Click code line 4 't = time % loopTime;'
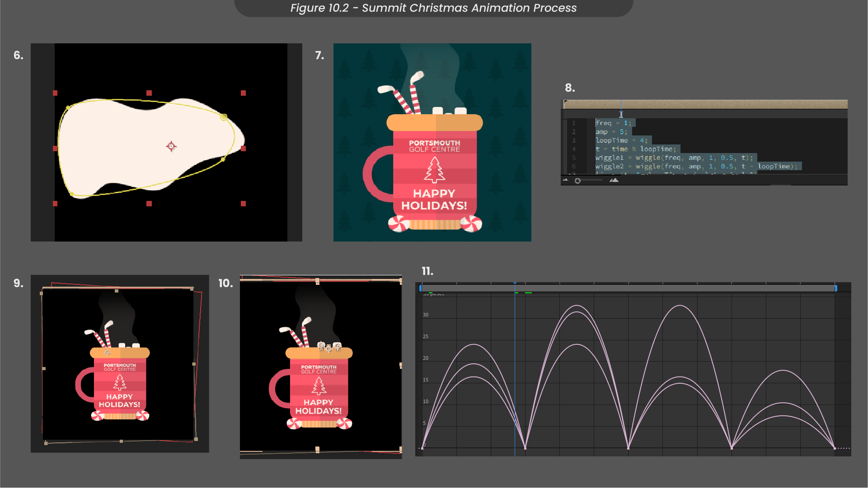The width and height of the screenshot is (868, 488). [636, 149]
